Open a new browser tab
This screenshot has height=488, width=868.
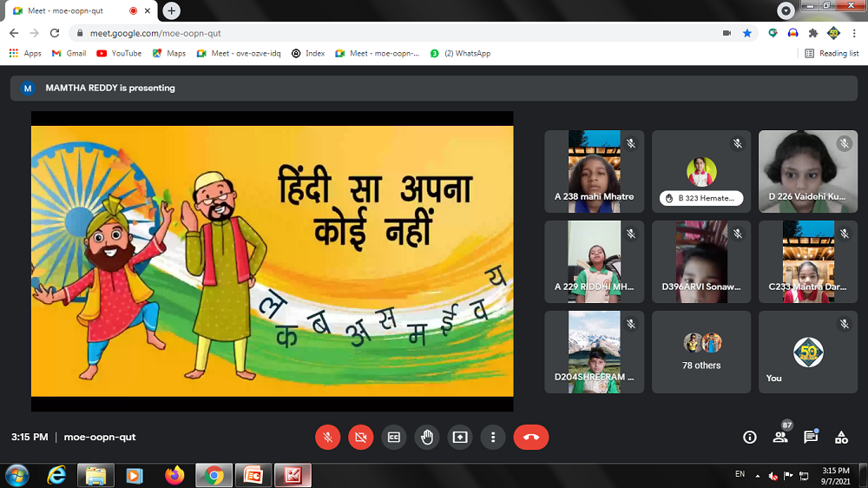click(x=172, y=10)
